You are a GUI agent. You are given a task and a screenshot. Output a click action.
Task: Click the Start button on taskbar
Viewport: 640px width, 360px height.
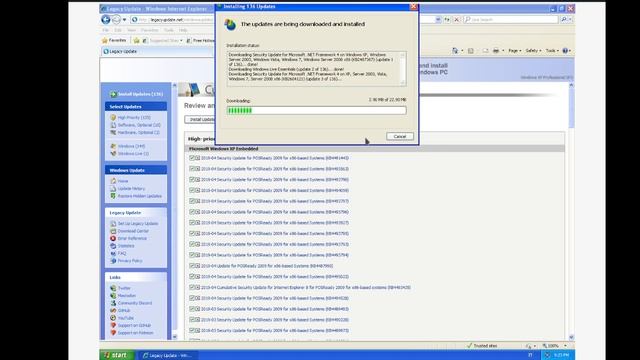pyautogui.click(x=116, y=355)
